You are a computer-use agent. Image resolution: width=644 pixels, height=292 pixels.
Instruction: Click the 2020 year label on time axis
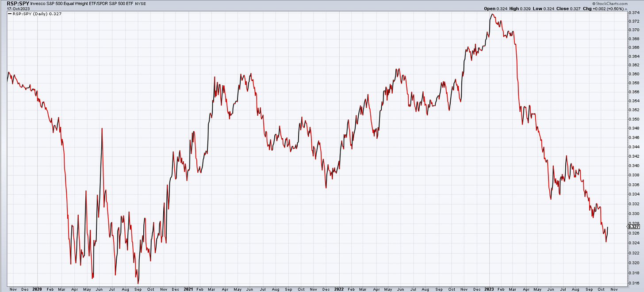click(37, 288)
